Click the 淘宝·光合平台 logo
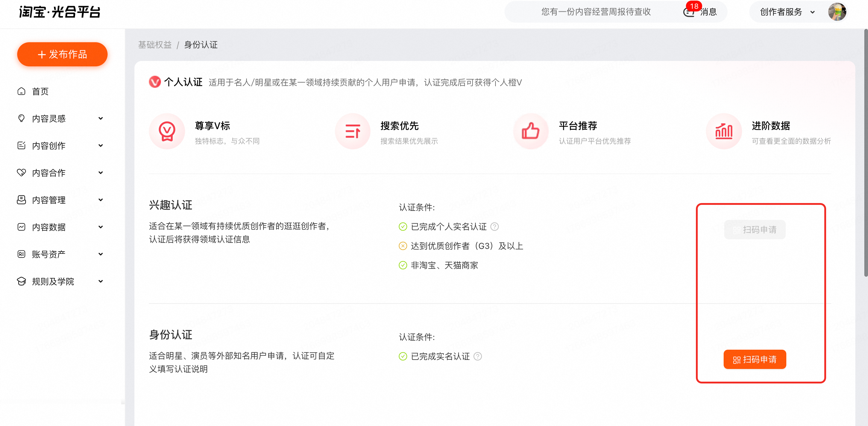 (x=60, y=12)
